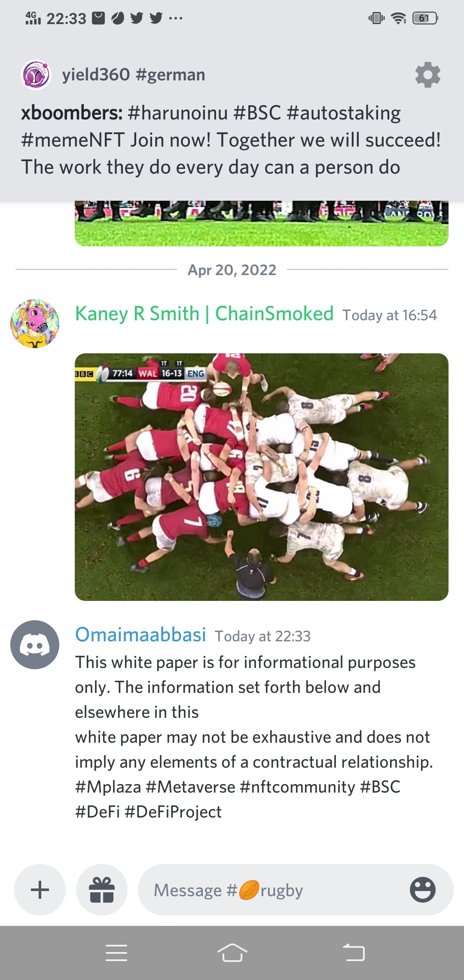Open the emoji picker smiley
This screenshot has width=464, height=980.
[x=423, y=890]
